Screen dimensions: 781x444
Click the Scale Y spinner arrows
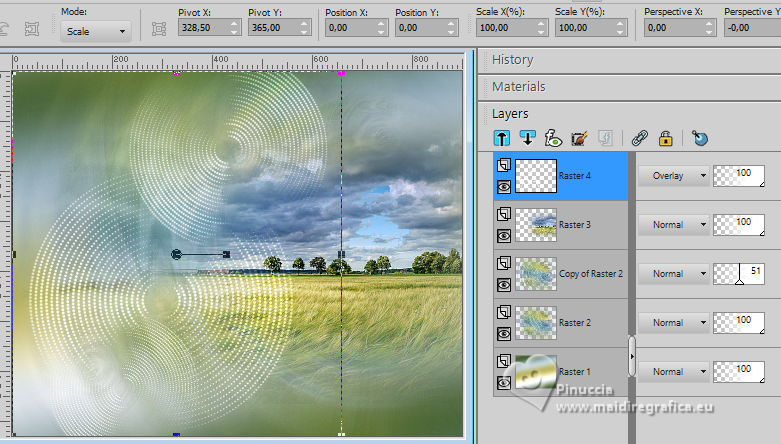coord(621,28)
